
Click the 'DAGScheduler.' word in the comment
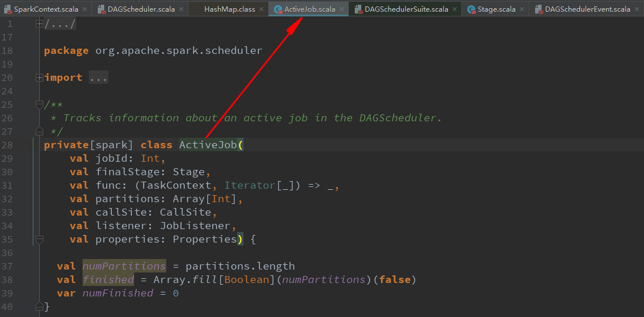[x=401, y=118]
